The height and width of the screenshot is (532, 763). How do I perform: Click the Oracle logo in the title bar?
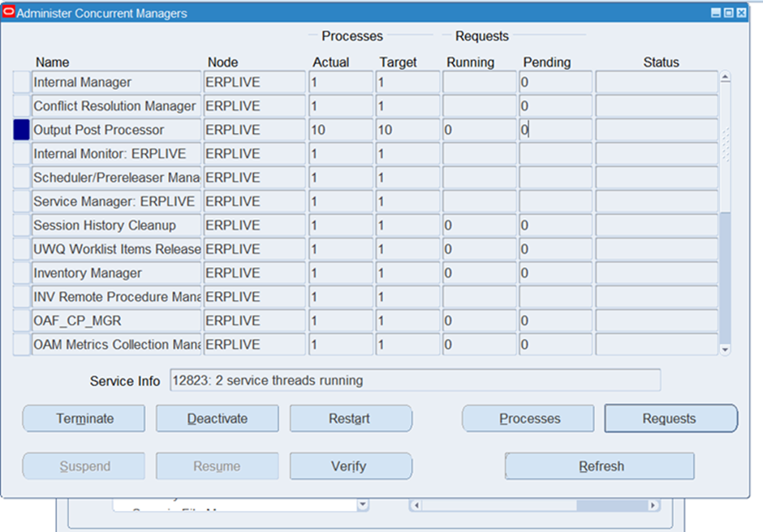[x=9, y=13]
